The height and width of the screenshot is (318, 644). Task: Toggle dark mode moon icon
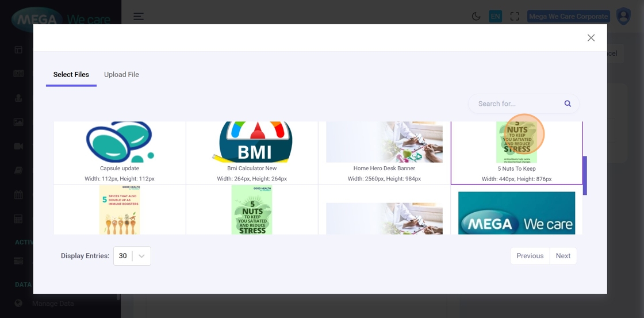click(476, 17)
